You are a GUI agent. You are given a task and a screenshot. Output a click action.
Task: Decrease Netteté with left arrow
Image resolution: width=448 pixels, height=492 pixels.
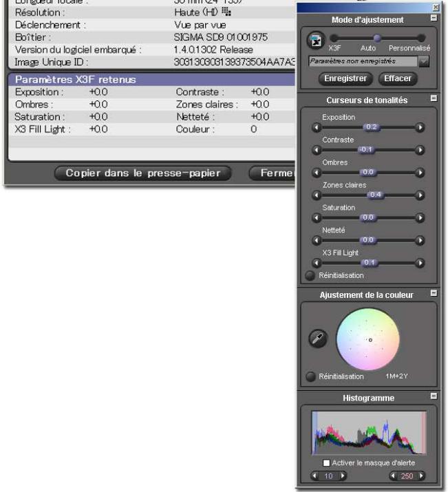317,240
